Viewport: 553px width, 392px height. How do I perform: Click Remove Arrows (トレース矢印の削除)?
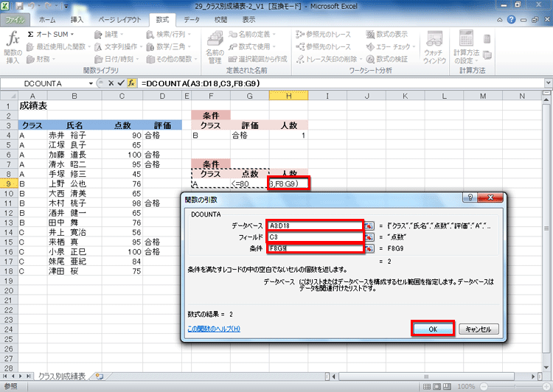coord(329,59)
